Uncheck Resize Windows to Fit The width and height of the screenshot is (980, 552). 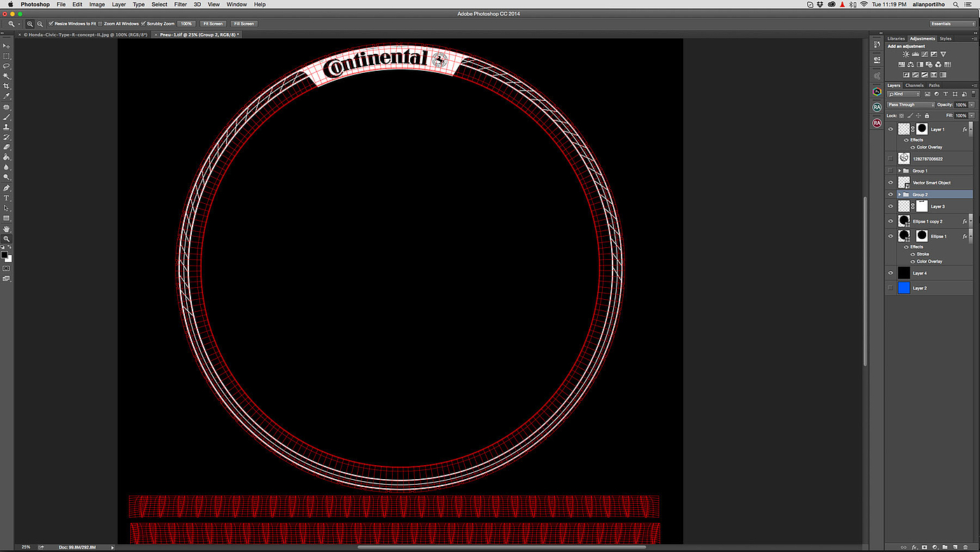pos(51,24)
